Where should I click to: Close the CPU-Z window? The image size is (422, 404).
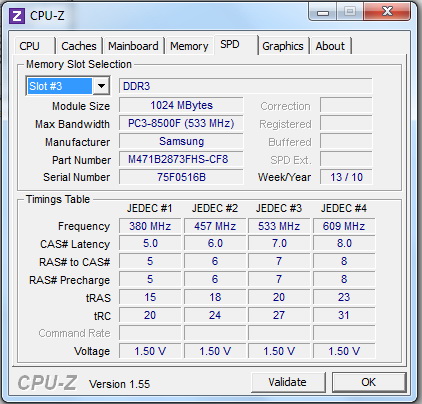[x=387, y=12]
